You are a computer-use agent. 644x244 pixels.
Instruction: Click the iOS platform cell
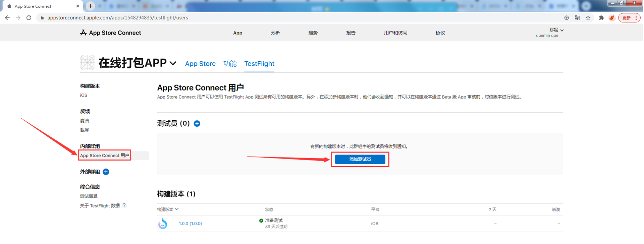point(375,224)
